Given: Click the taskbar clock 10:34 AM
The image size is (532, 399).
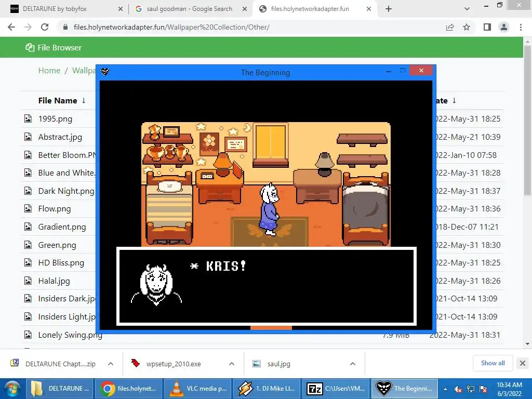Looking at the screenshot, I should [x=509, y=385].
